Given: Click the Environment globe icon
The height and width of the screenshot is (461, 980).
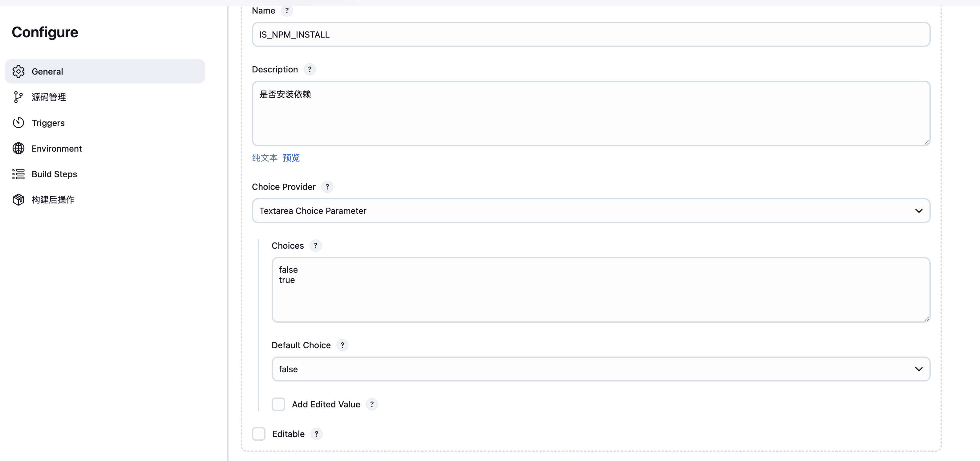Looking at the screenshot, I should (x=18, y=149).
